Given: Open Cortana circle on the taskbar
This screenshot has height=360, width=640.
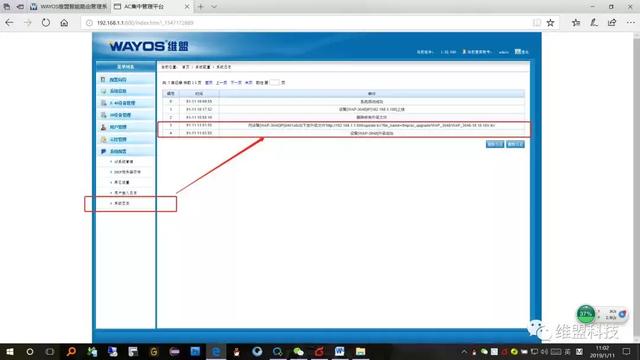Looking at the screenshot, I should [30, 351].
